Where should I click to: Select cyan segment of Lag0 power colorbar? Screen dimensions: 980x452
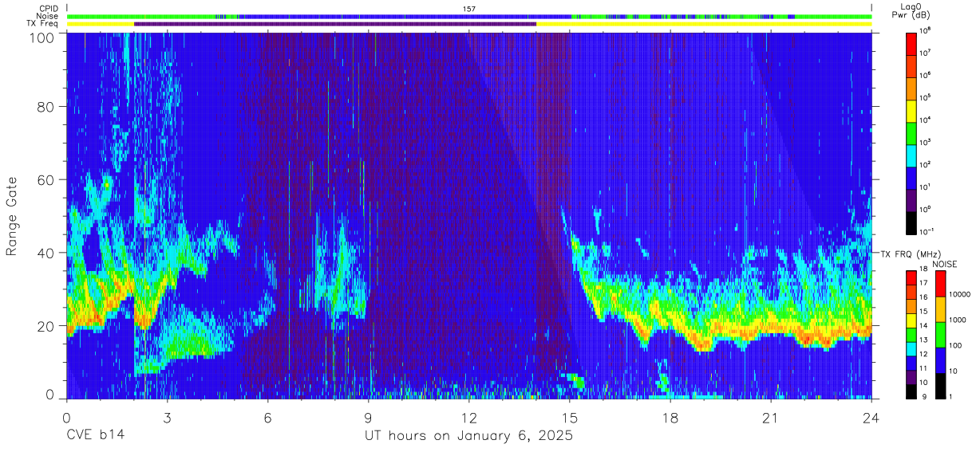[912, 155]
